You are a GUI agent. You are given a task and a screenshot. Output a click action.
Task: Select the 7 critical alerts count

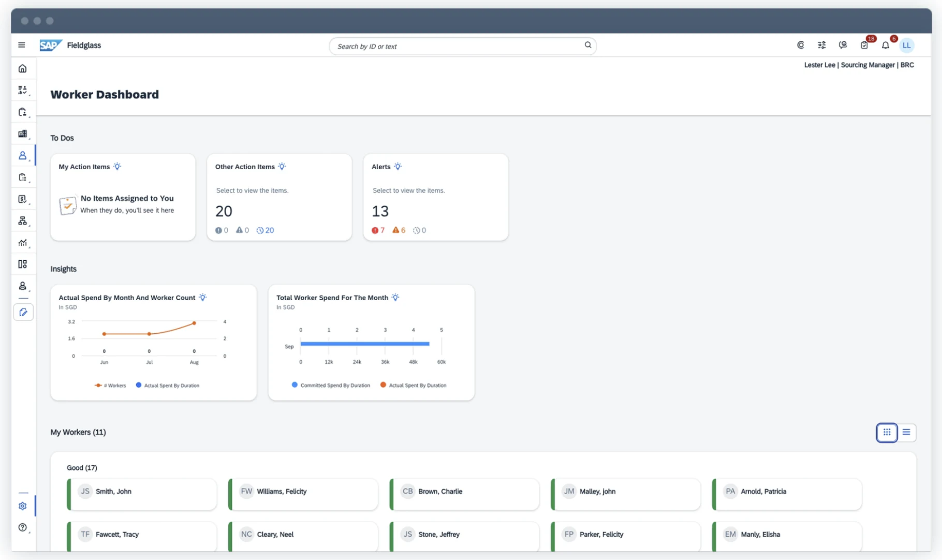(378, 230)
